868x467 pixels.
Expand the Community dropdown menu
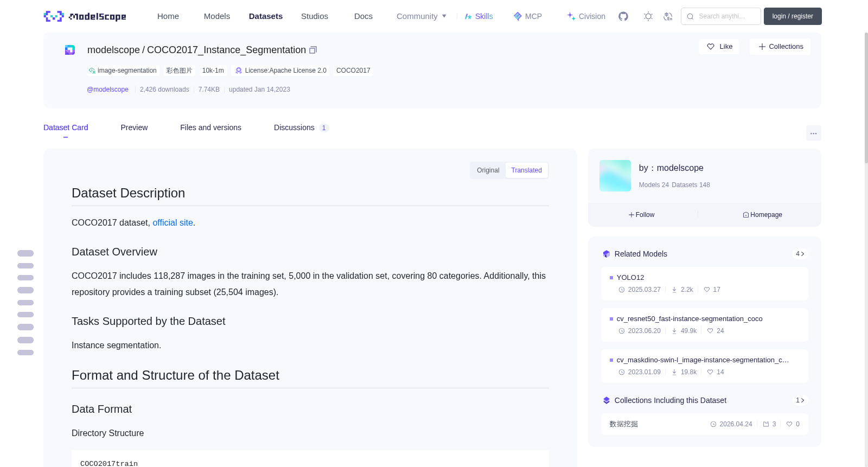point(422,16)
